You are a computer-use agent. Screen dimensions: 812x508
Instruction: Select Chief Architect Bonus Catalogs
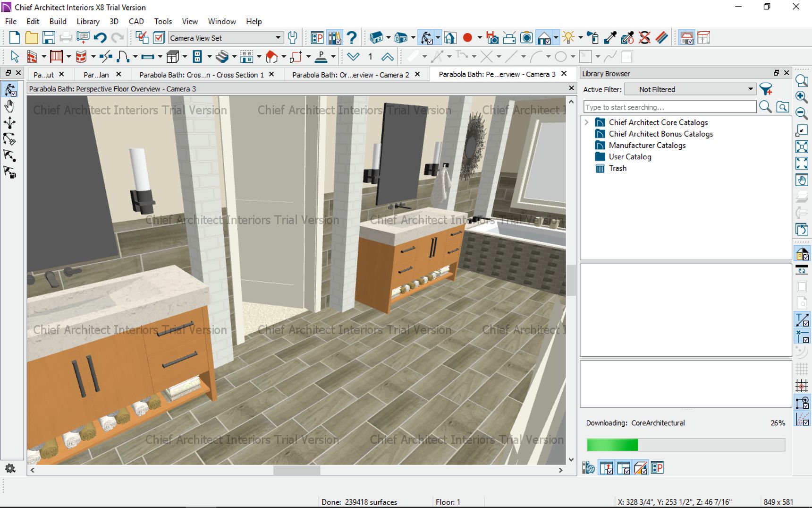(660, 134)
